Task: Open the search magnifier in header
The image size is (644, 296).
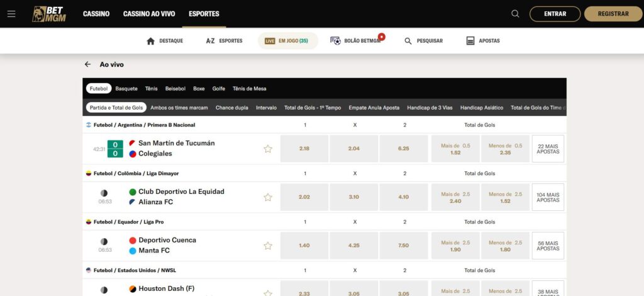Action: pyautogui.click(x=515, y=14)
